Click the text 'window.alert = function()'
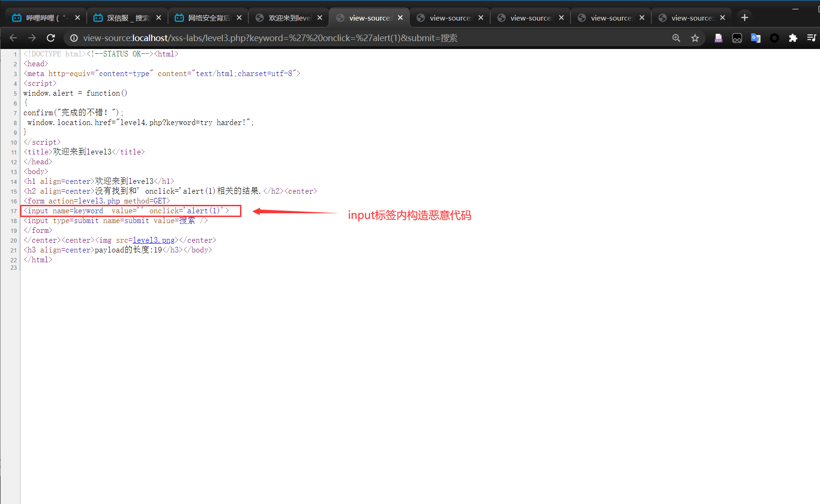Viewport: 820px width, 504px height. tap(75, 93)
